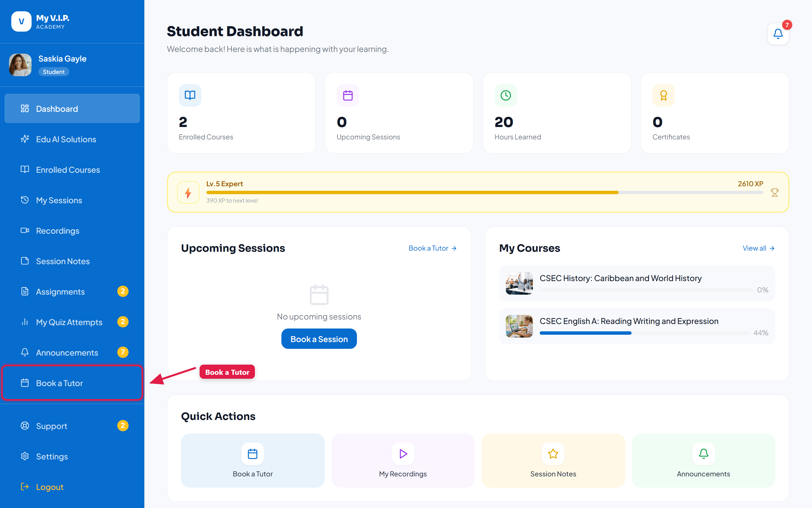The width and height of the screenshot is (812, 508).
Task: Open the notifications bell icon
Action: (x=778, y=34)
